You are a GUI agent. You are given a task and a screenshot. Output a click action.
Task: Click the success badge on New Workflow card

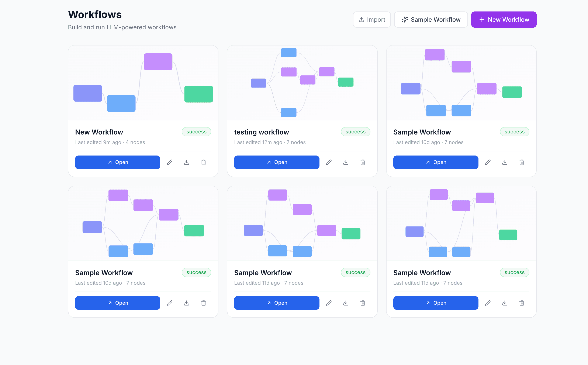[x=196, y=132]
